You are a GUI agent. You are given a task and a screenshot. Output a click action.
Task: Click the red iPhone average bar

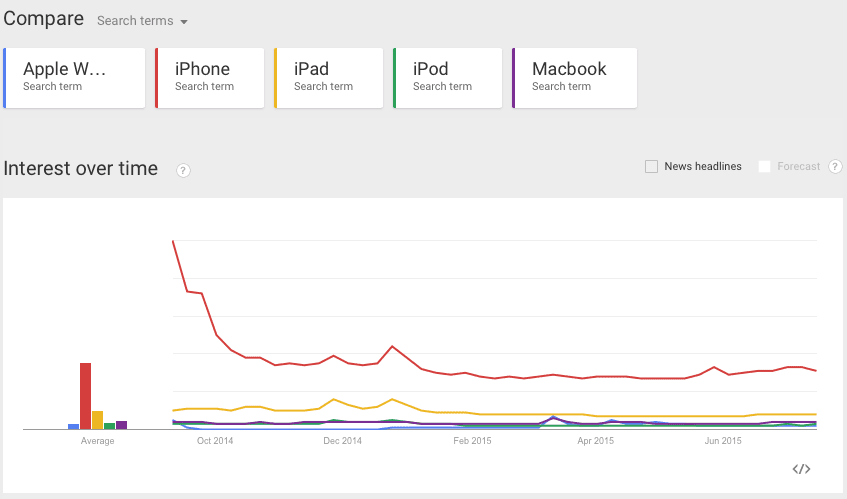(x=86, y=396)
